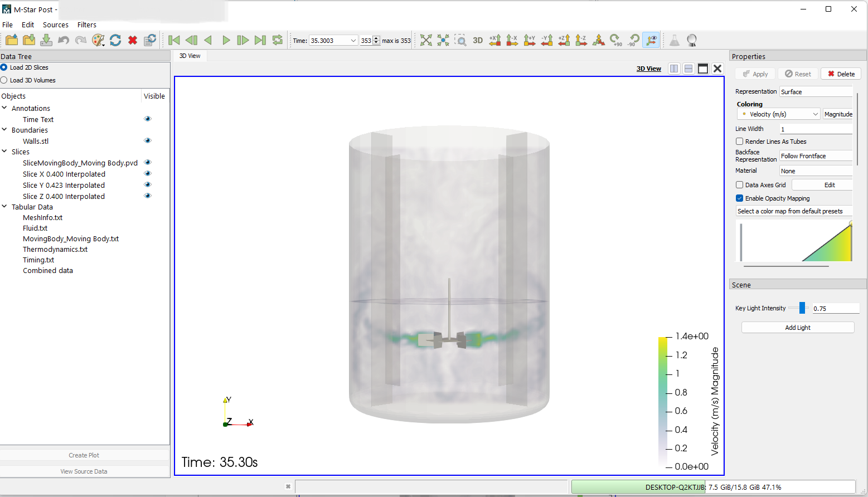868x497 pixels.
Task: Open the Magnitude component dropdown
Action: click(x=838, y=114)
